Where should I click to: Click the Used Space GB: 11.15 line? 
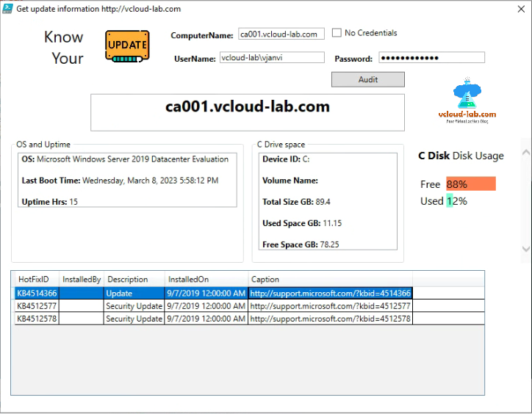tap(302, 223)
